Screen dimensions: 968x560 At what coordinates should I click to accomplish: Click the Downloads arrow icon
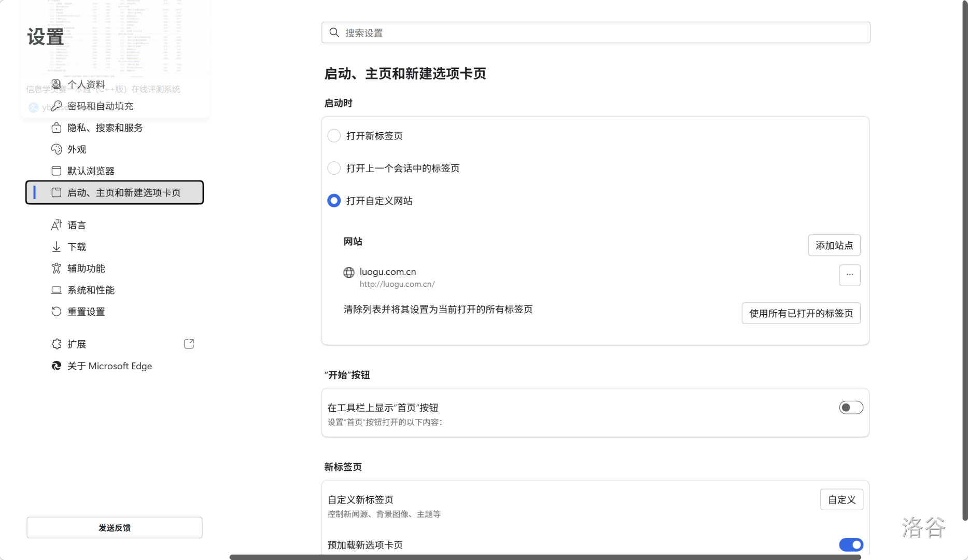click(x=57, y=247)
